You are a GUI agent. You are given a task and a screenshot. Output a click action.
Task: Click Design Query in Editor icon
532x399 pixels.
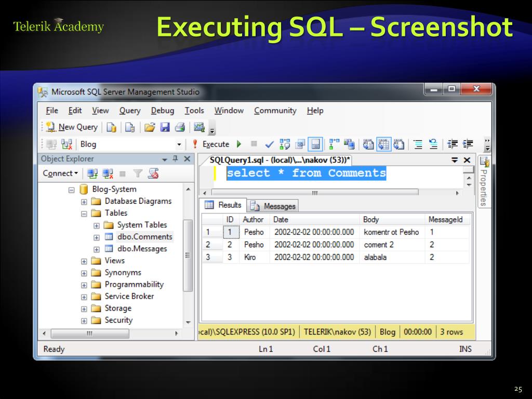click(x=300, y=144)
